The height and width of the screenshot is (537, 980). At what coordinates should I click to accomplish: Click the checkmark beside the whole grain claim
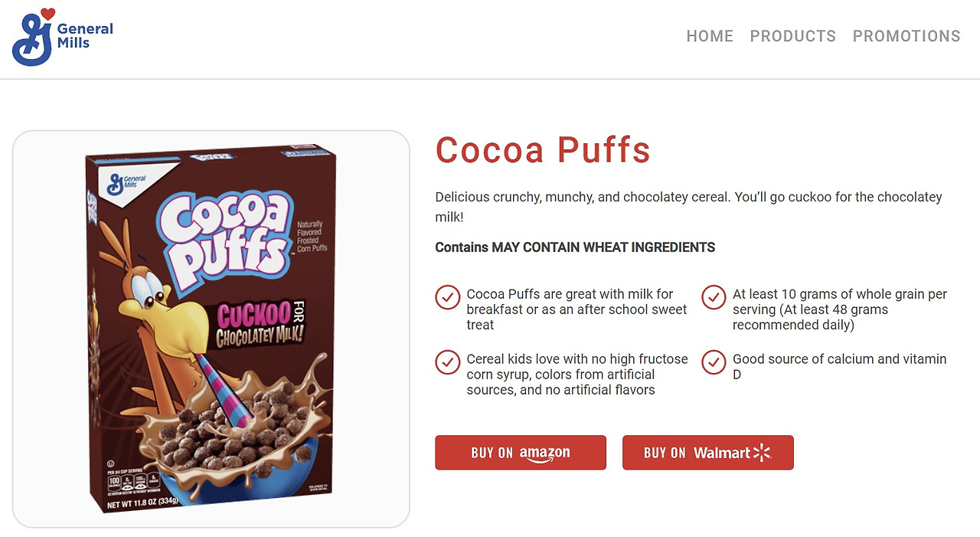[714, 297]
